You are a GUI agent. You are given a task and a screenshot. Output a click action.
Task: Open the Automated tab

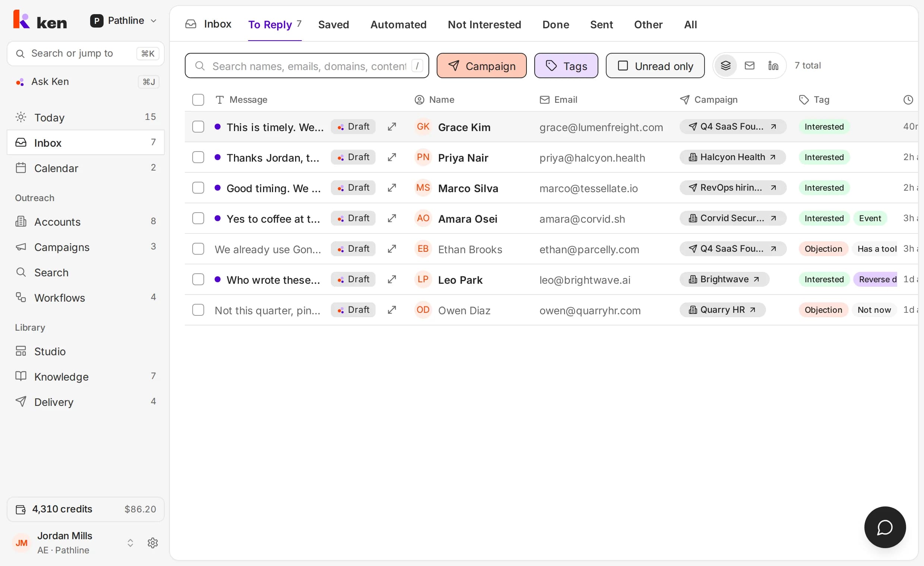[x=398, y=24]
